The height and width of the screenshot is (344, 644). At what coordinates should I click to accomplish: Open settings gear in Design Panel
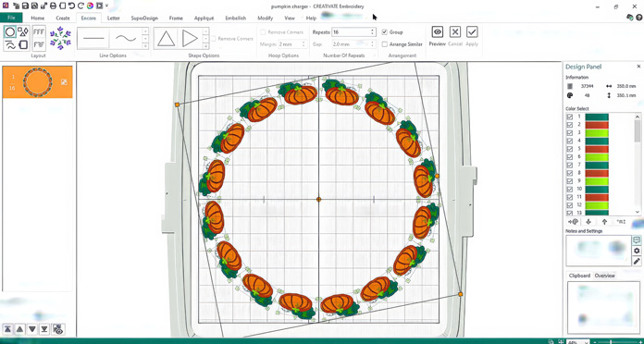(x=637, y=251)
